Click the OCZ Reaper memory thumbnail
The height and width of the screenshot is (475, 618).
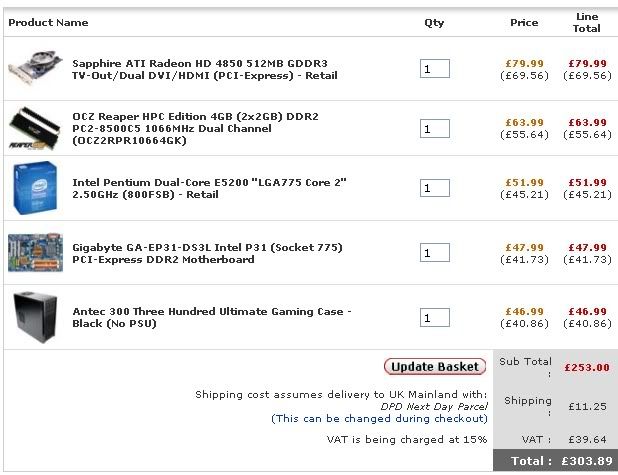pos(34,129)
